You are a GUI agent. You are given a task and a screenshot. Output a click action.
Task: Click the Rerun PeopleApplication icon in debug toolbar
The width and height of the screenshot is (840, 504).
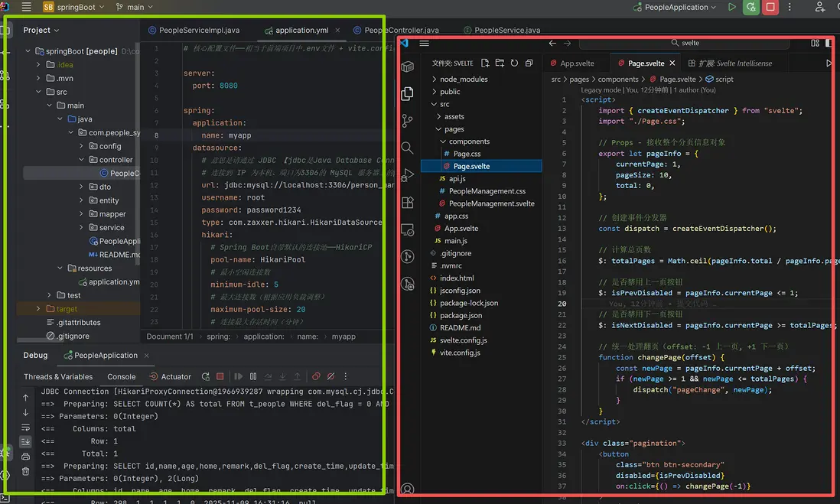tap(205, 376)
